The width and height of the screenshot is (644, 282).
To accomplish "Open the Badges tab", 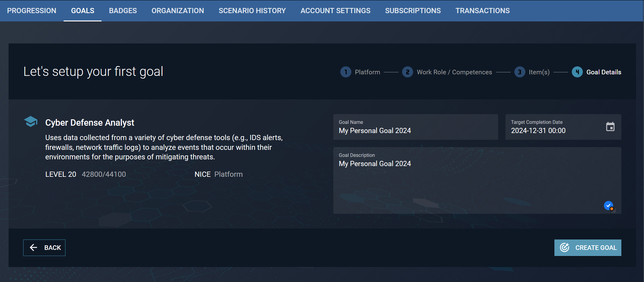I will tap(123, 11).
